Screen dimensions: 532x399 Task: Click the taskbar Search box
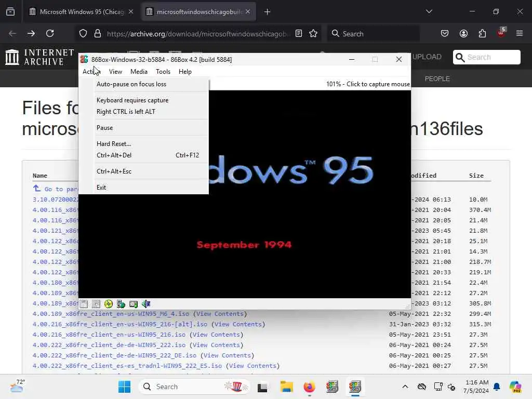coord(194,387)
